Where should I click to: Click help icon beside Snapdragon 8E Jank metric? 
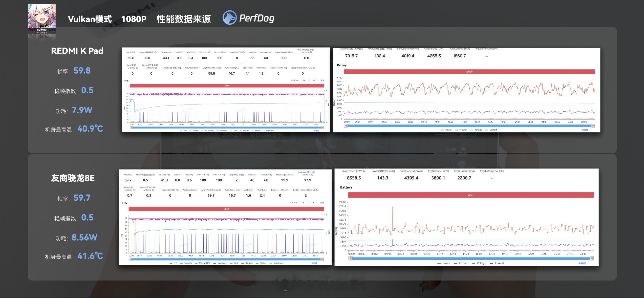[134, 190]
